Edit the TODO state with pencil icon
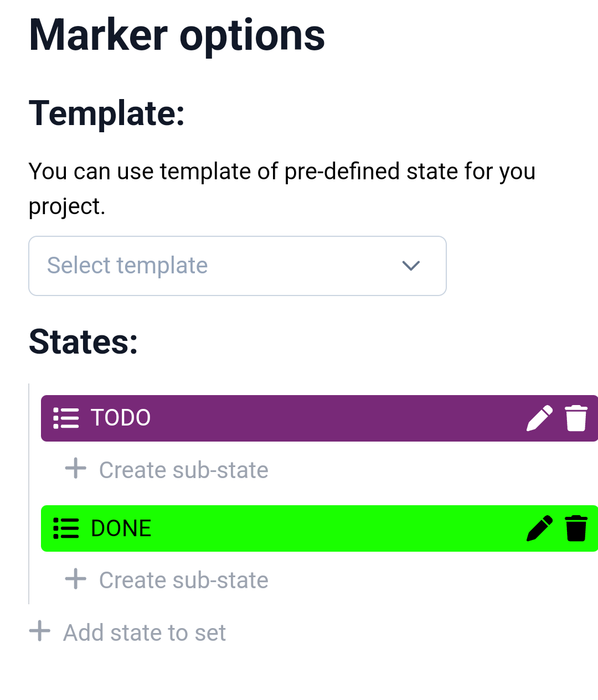 point(539,418)
